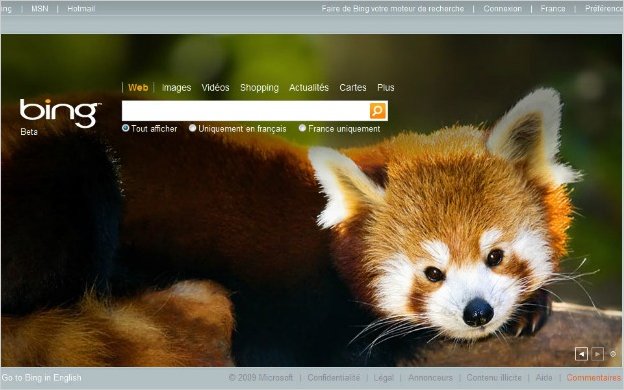Screen dimensions: 624x390
Task: Open the Contenu illicite footer link
Action: 494,378
